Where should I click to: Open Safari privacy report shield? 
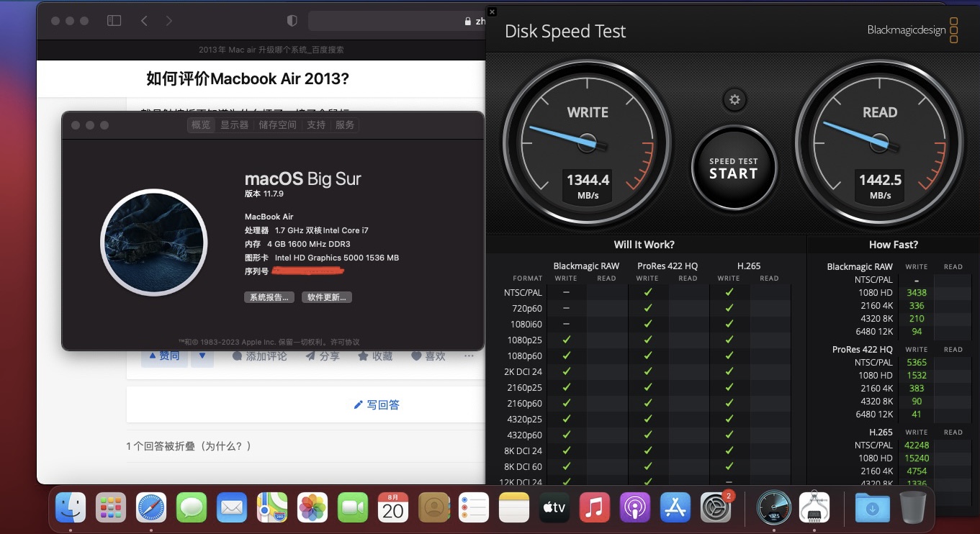(292, 21)
